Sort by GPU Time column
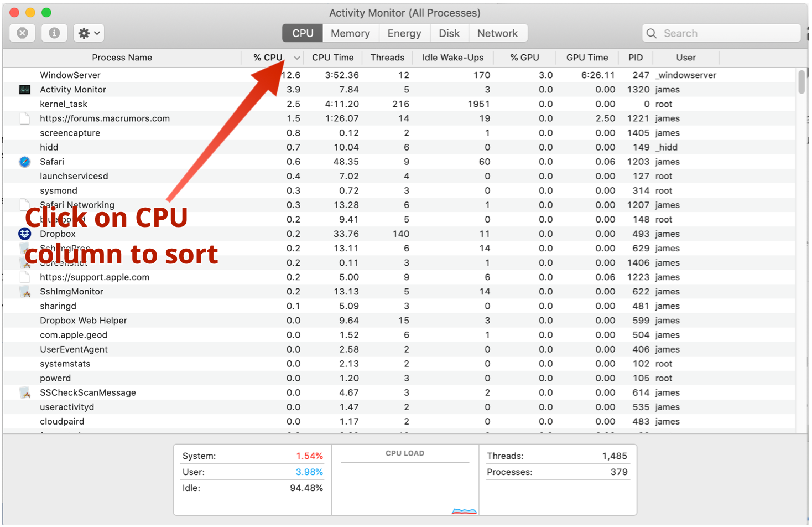 (x=587, y=58)
